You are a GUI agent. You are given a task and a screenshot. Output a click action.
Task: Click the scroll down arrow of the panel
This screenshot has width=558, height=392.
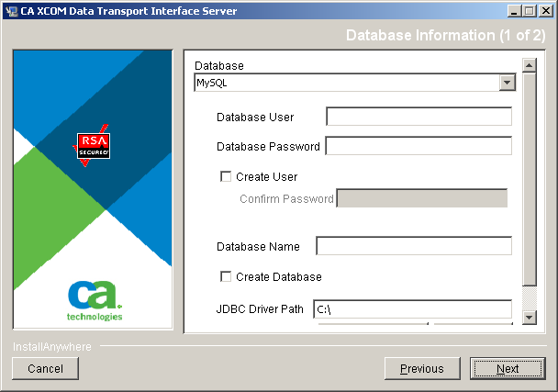[x=530, y=318]
